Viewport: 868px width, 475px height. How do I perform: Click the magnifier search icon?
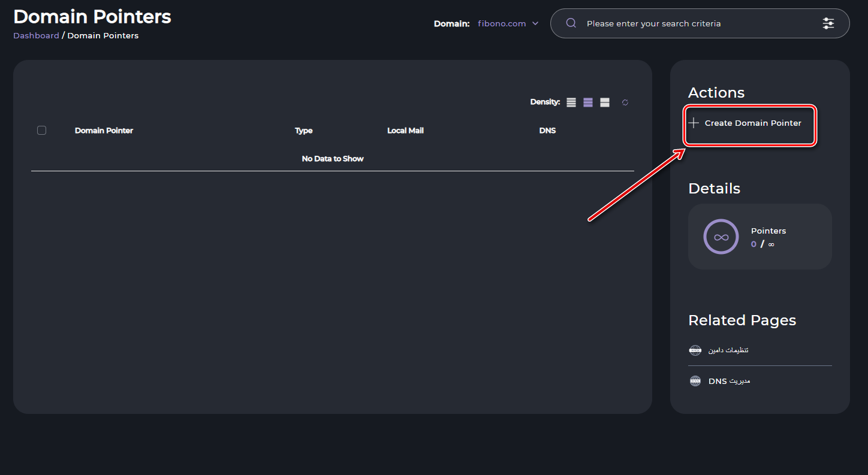point(571,23)
